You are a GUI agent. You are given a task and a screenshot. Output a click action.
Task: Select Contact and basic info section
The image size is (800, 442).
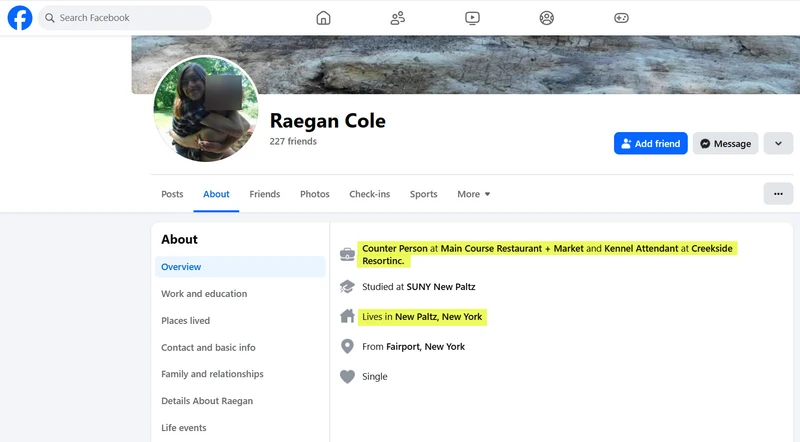coord(208,348)
